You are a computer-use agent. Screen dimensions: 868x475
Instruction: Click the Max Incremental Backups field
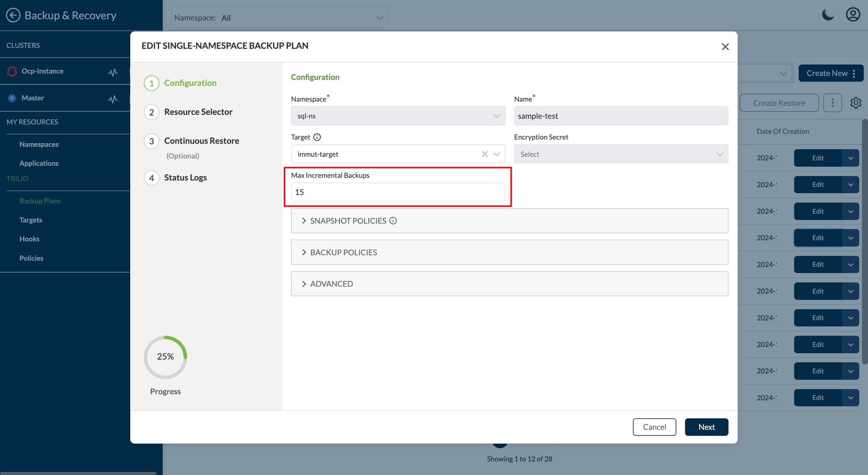click(397, 192)
